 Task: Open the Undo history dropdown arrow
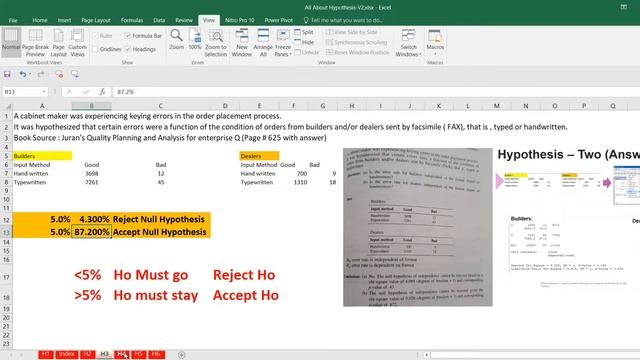30,74
